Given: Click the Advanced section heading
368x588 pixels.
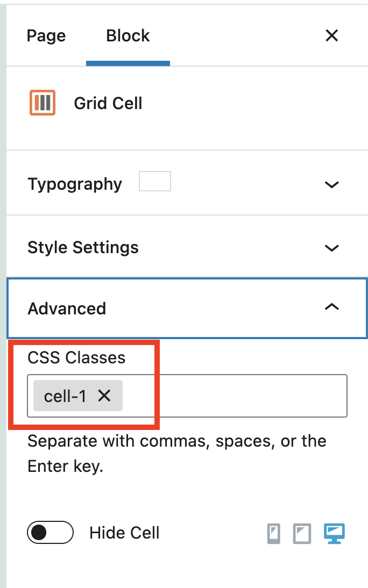Looking at the screenshot, I should [67, 309].
